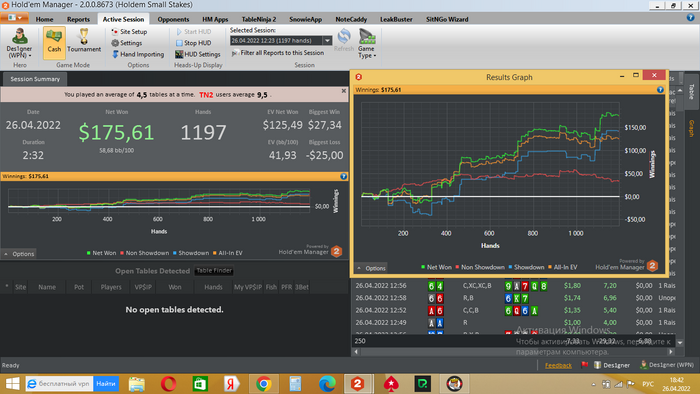Viewport: 700px width, 394px height.
Task: Expand Options below session summary graph
Action: tap(19, 254)
